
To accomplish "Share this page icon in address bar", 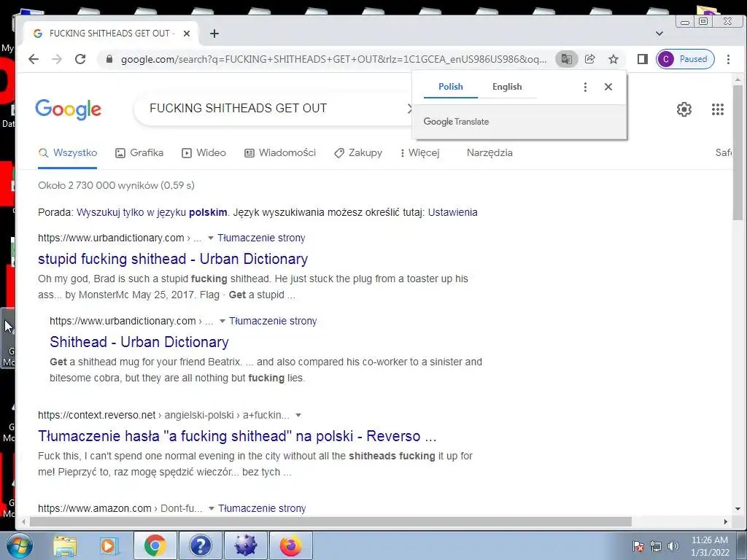I will [x=589, y=59].
